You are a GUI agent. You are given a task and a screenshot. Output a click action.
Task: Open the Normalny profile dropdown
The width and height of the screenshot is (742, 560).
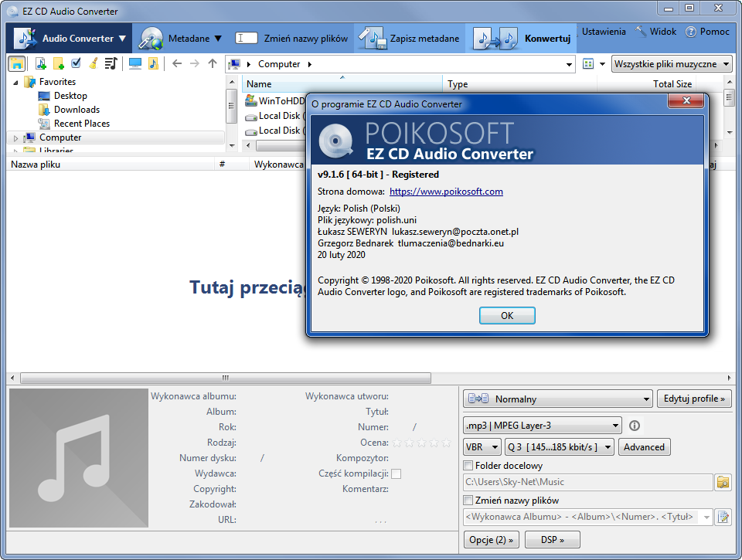click(x=557, y=399)
